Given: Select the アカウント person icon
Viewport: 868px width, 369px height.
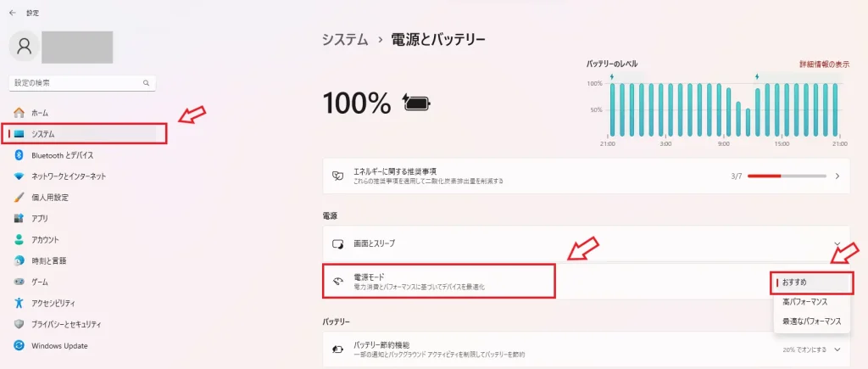Looking at the screenshot, I should tap(19, 239).
